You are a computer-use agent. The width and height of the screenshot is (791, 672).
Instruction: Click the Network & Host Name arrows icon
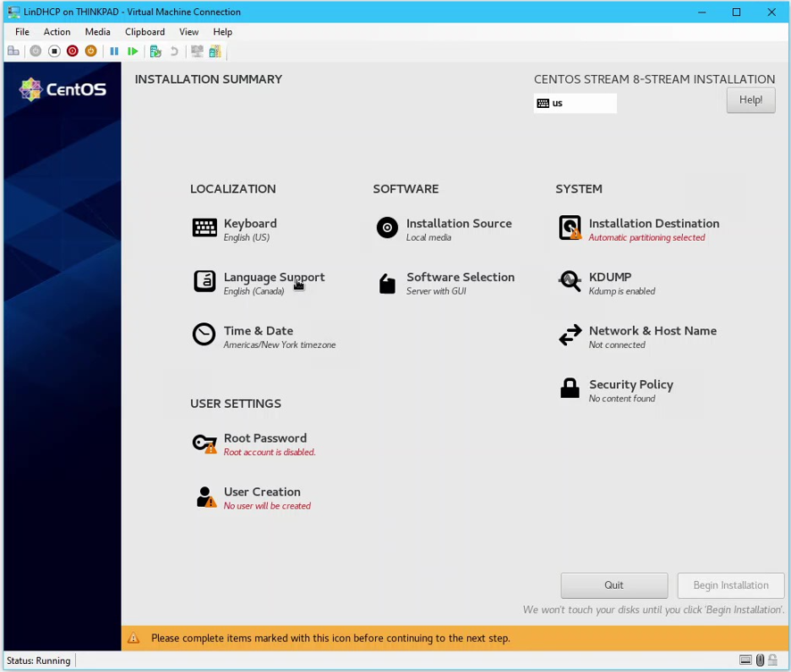pyautogui.click(x=570, y=335)
